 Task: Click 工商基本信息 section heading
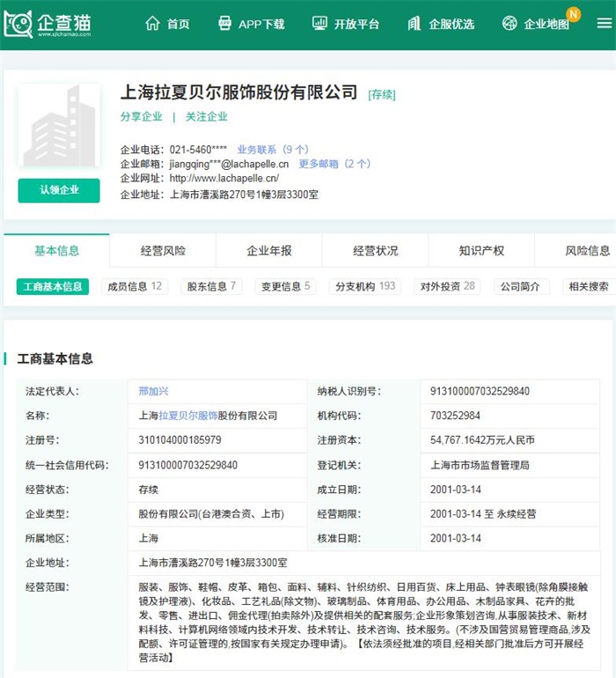tap(55, 358)
